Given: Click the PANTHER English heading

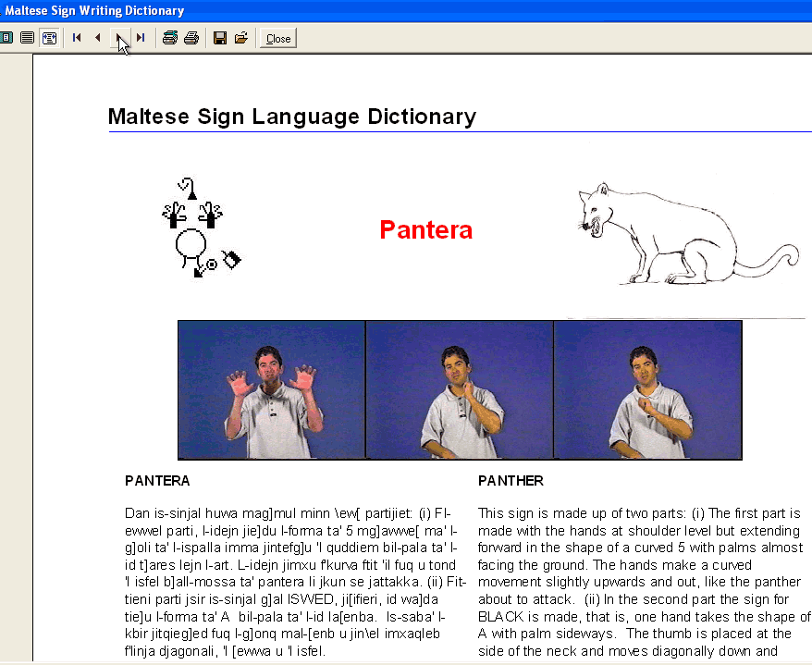Looking at the screenshot, I should tap(511, 481).
